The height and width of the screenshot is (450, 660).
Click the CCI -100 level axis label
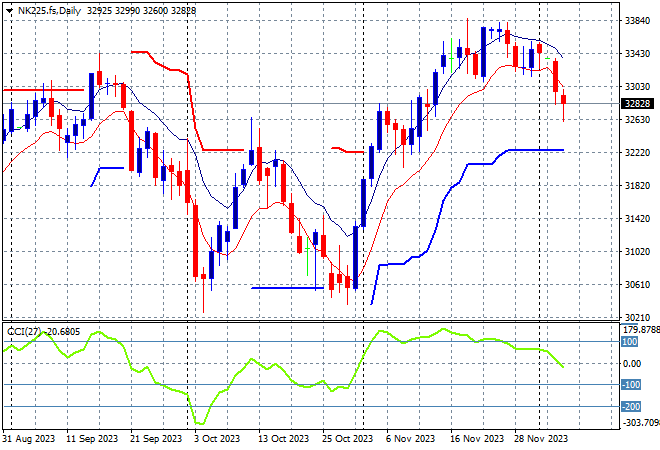[x=632, y=385]
